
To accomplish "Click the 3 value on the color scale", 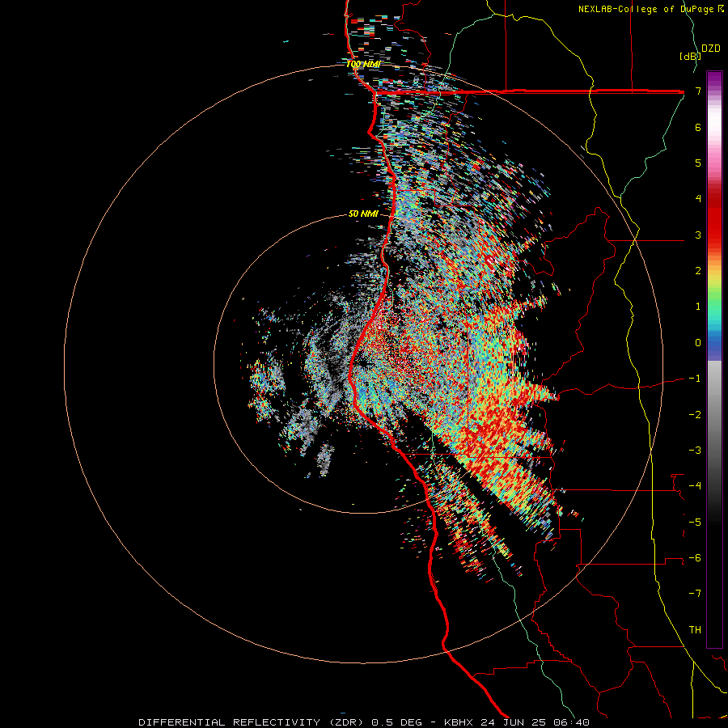I will point(698,235).
